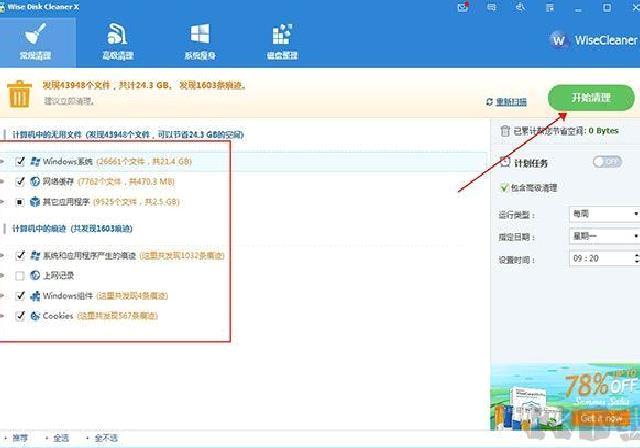Image resolution: width=640 pixels, height=448 pixels.
Task: Uncheck the Windows组件 checkbox
Action: pyautogui.click(x=20, y=296)
